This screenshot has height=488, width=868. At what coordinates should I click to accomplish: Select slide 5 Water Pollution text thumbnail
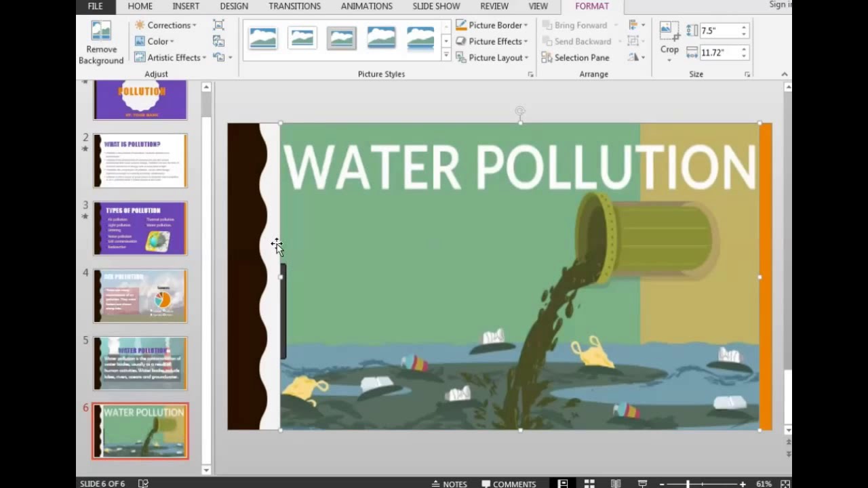tap(140, 363)
